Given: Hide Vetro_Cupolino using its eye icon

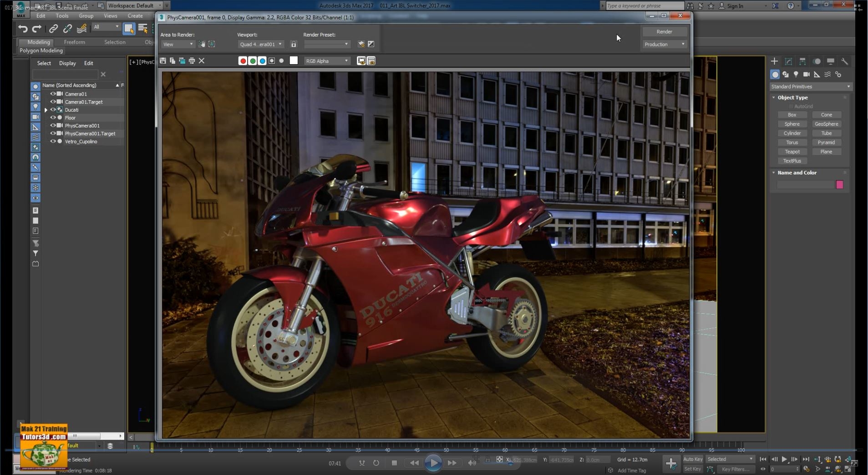Looking at the screenshot, I should (x=53, y=142).
